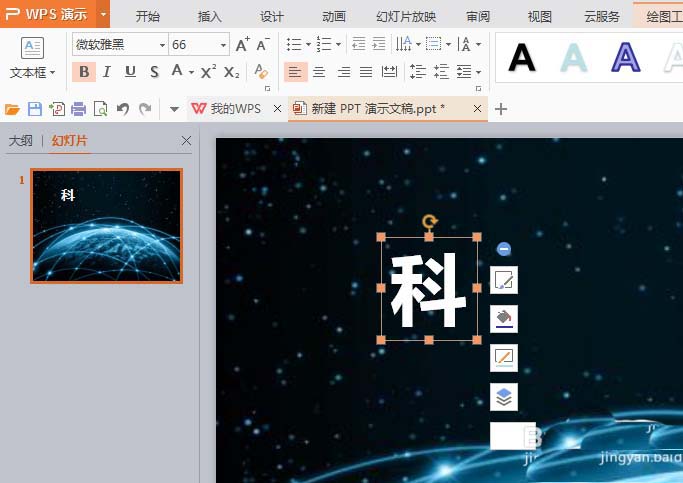Toggle Underline formatting
The width and height of the screenshot is (683, 483).
click(130, 72)
